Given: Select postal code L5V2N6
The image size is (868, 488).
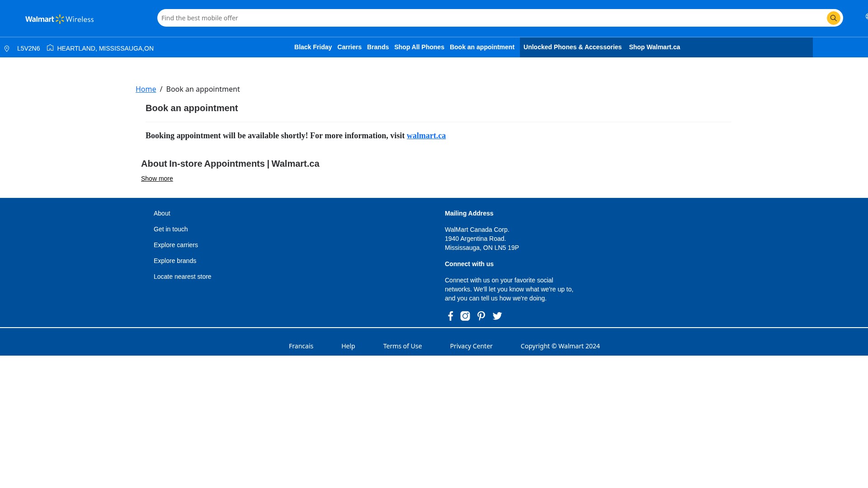Looking at the screenshot, I should 28,48.
